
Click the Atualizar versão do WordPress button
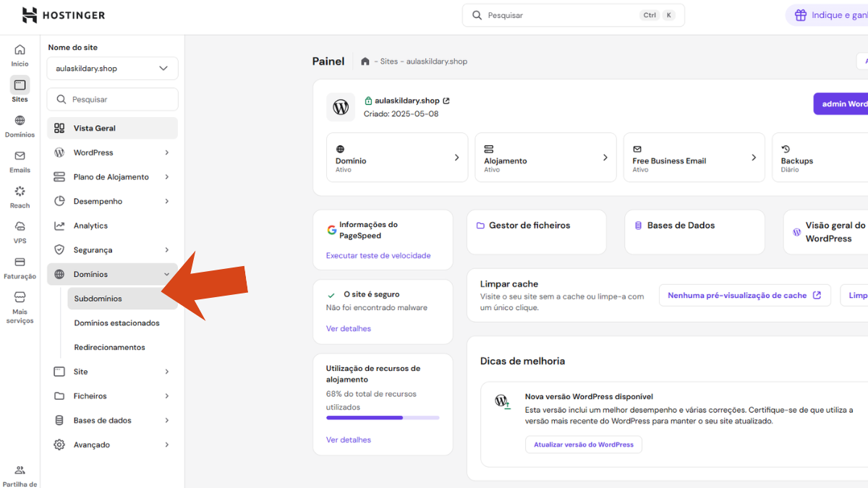(x=583, y=444)
